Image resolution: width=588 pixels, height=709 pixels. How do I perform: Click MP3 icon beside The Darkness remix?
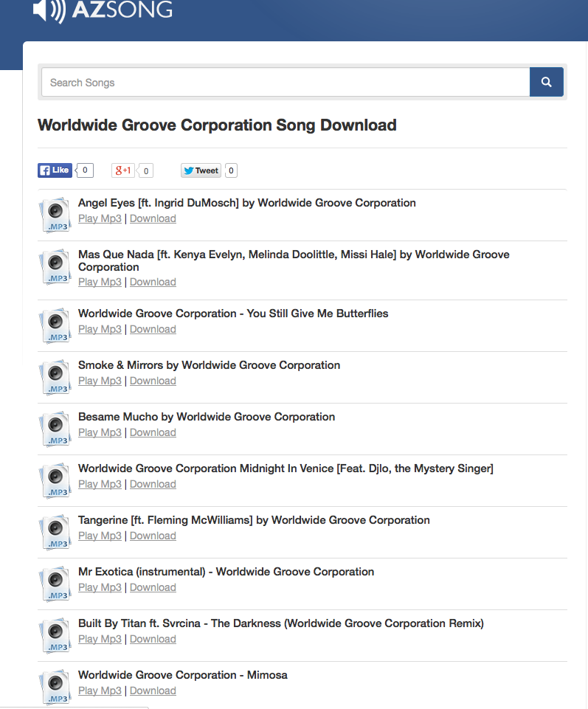coord(55,635)
